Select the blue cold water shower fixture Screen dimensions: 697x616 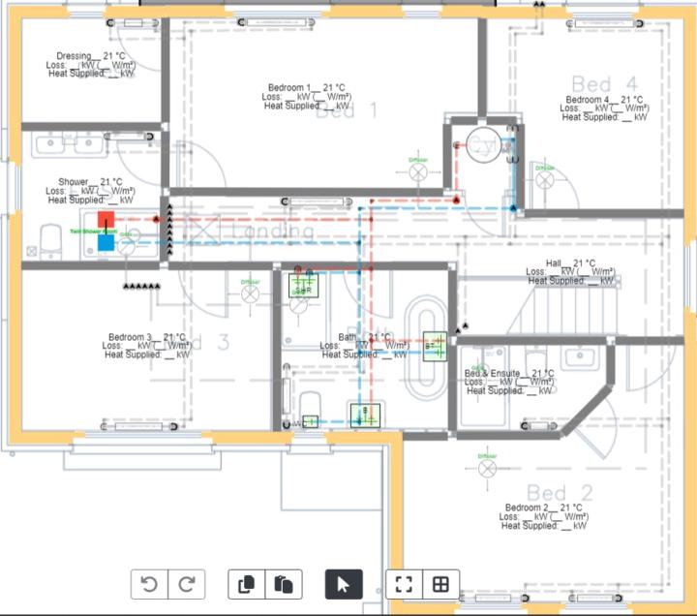(x=106, y=243)
